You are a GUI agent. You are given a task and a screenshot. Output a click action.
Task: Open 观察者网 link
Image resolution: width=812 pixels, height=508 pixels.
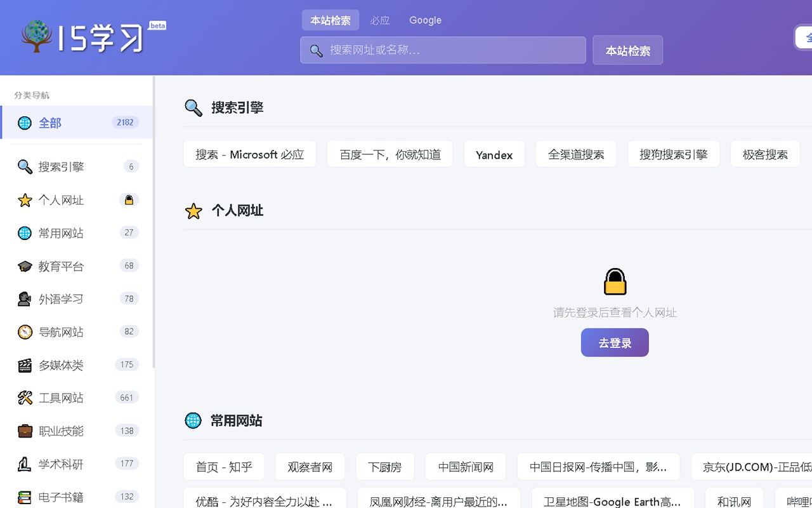(310, 467)
